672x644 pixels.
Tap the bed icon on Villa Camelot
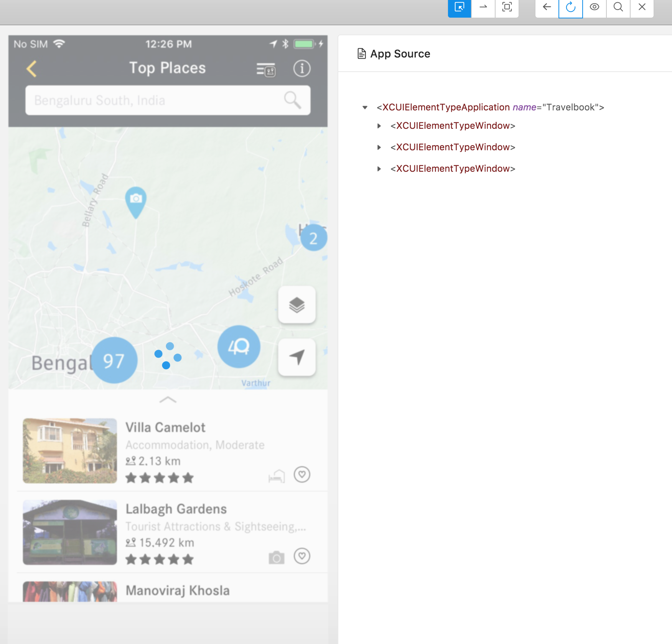pos(277,476)
